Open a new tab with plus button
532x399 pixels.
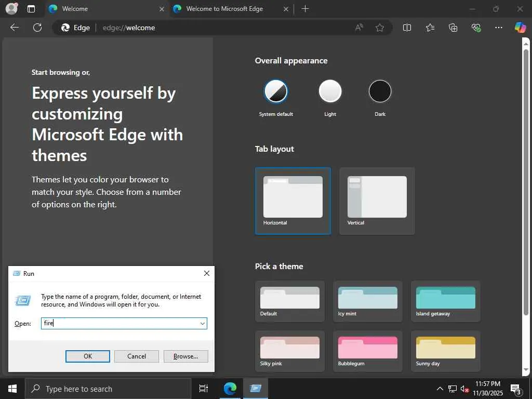pyautogui.click(x=305, y=9)
